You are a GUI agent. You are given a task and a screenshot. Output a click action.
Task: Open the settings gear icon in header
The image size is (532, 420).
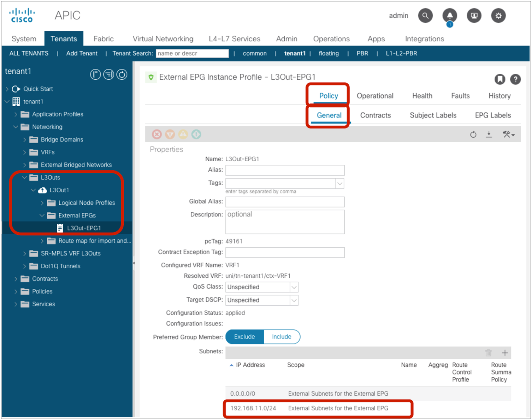pyautogui.click(x=498, y=16)
